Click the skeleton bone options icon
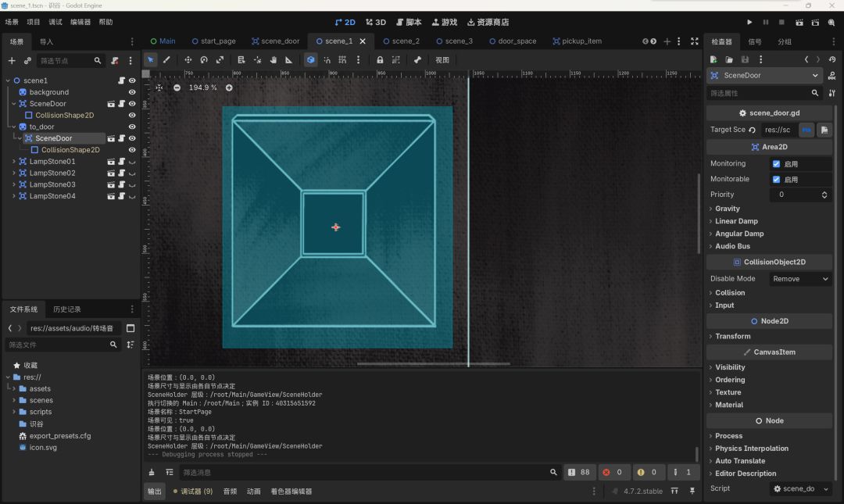Screen dimensions: 844x504 (417, 59)
